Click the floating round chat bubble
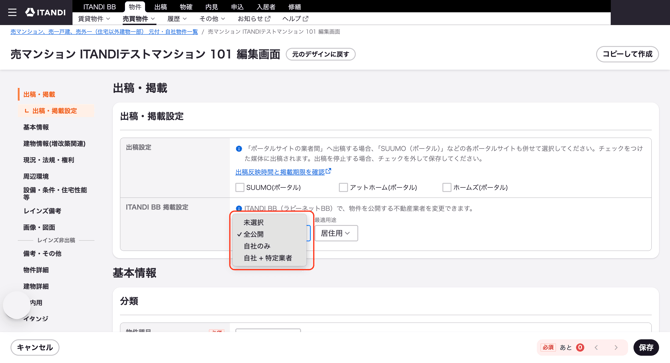Image resolution: width=670 pixels, height=363 pixels. [x=17, y=305]
